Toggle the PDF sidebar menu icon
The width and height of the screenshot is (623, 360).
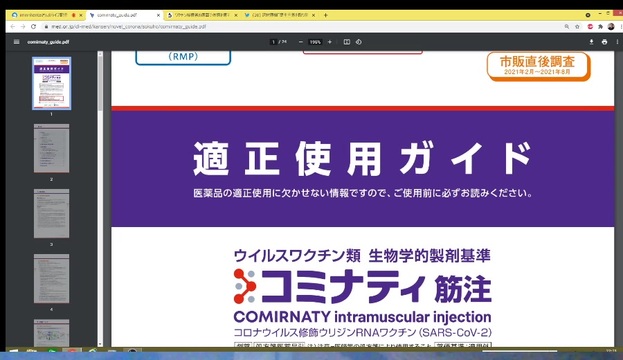[16, 42]
